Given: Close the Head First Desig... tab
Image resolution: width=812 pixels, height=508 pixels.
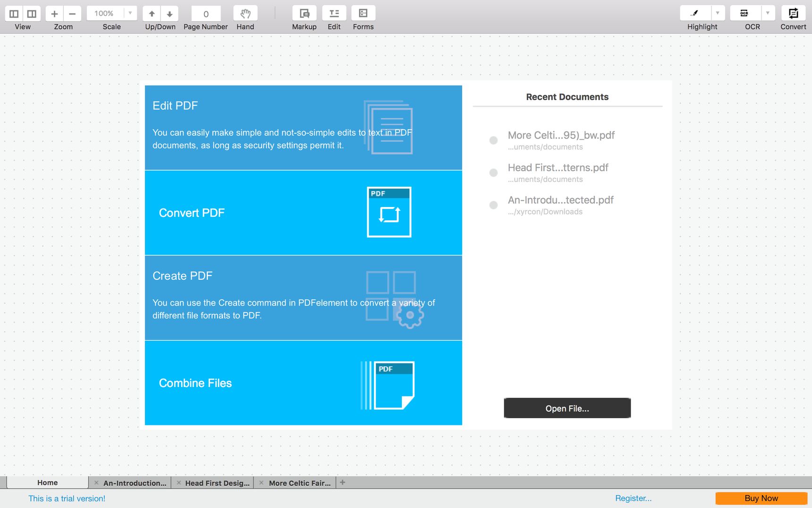Looking at the screenshot, I should [178, 482].
